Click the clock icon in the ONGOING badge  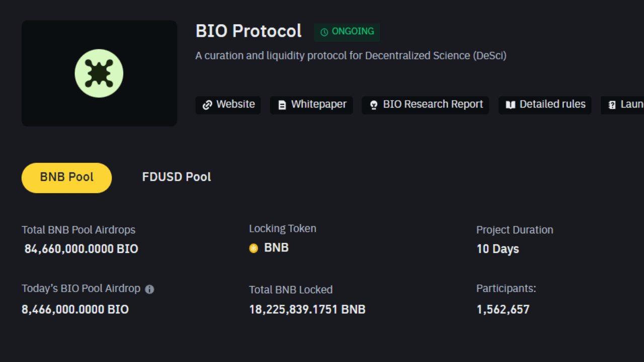pyautogui.click(x=324, y=32)
